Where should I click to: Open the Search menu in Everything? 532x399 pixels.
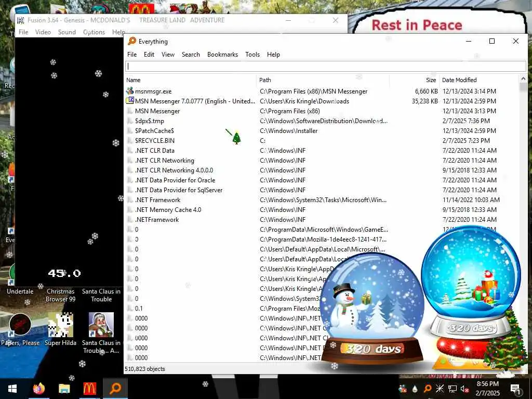coord(191,54)
